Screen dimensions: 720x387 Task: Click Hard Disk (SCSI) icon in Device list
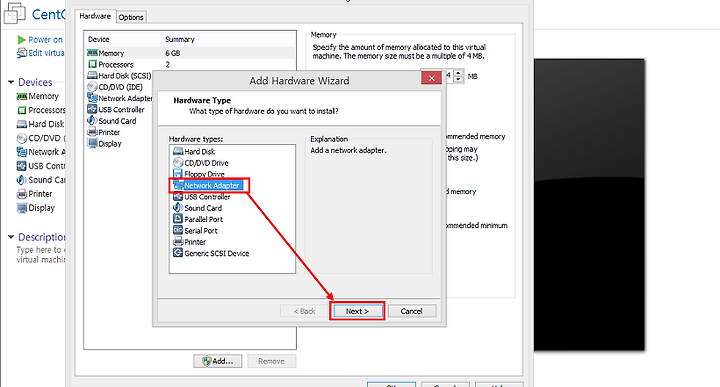[x=92, y=75]
